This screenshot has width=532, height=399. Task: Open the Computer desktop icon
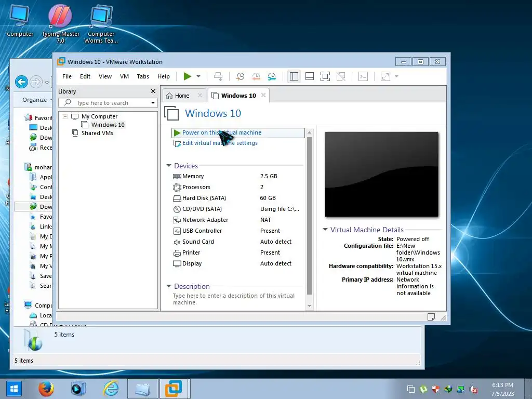click(x=20, y=21)
